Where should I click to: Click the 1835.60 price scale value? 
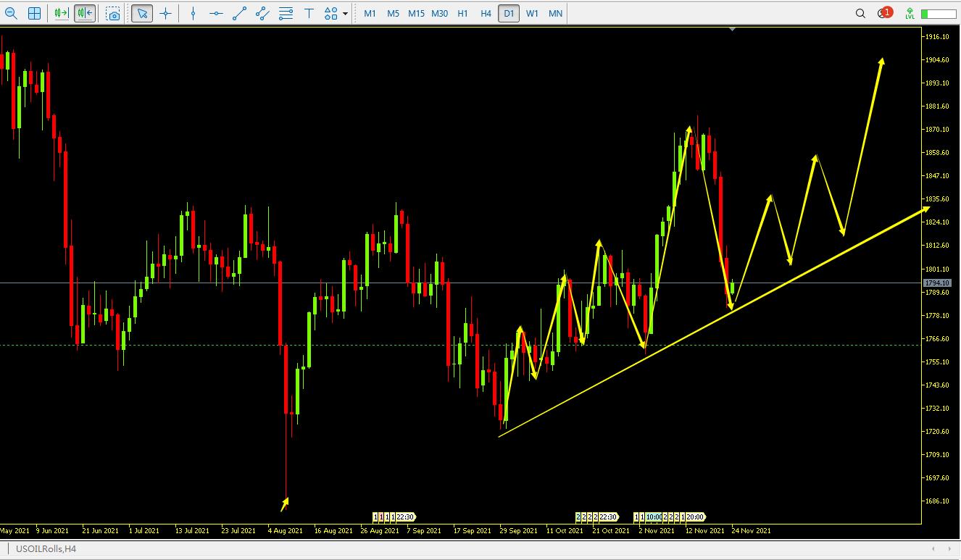coord(936,198)
